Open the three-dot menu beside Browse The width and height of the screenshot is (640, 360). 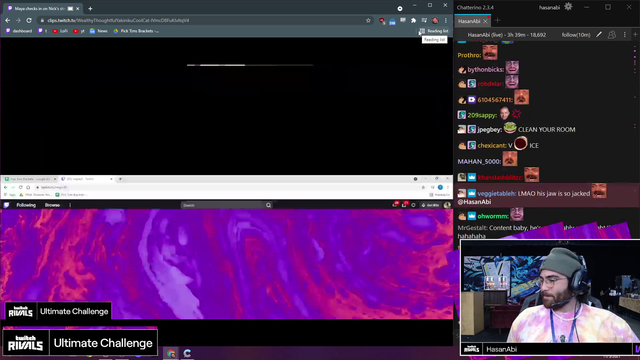pyautogui.click(x=70, y=205)
